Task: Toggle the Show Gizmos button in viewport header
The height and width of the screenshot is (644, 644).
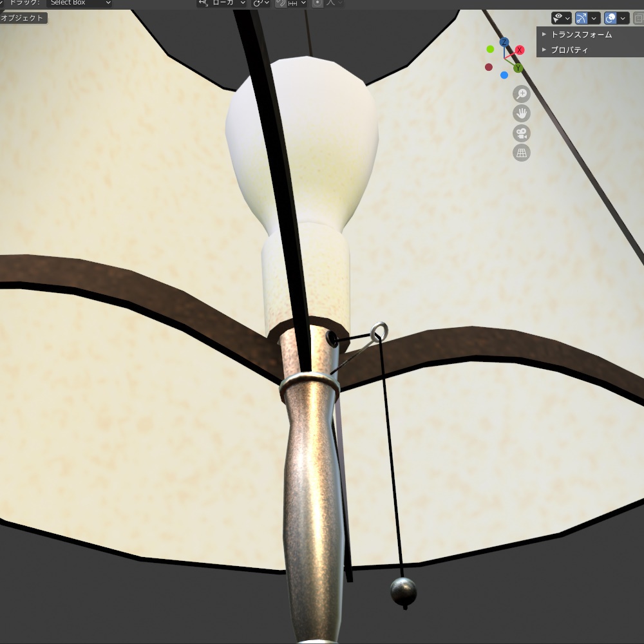Action: (x=582, y=18)
